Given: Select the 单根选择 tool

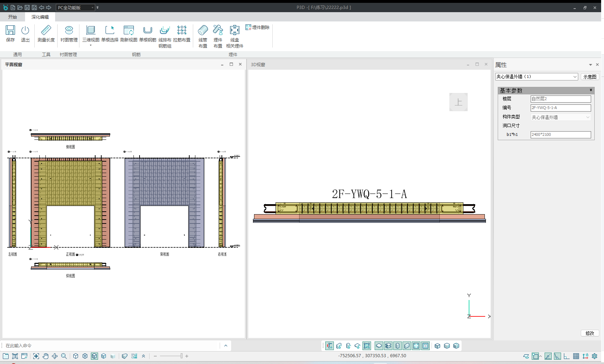Looking at the screenshot, I should [109, 34].
